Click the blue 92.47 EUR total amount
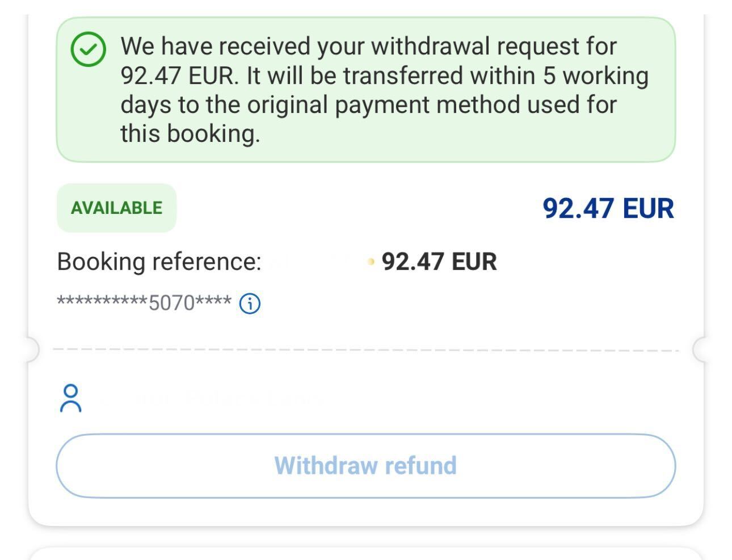This screenshot has width=732, height=560. (608, 208)
